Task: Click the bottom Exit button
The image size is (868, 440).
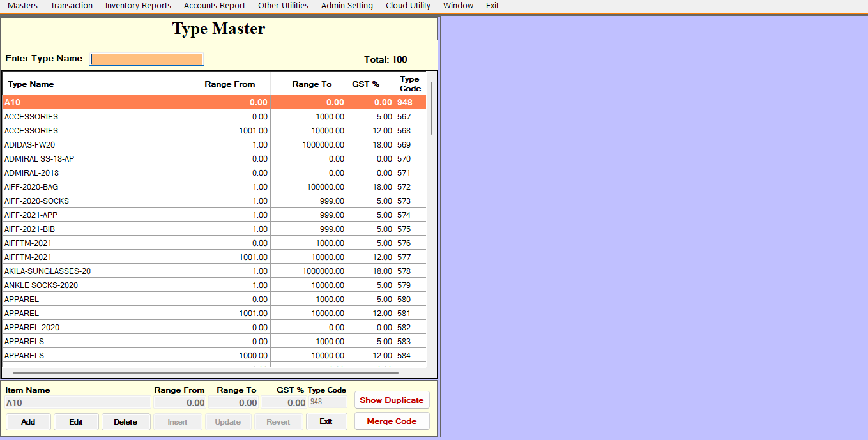Action: [326, 421]
